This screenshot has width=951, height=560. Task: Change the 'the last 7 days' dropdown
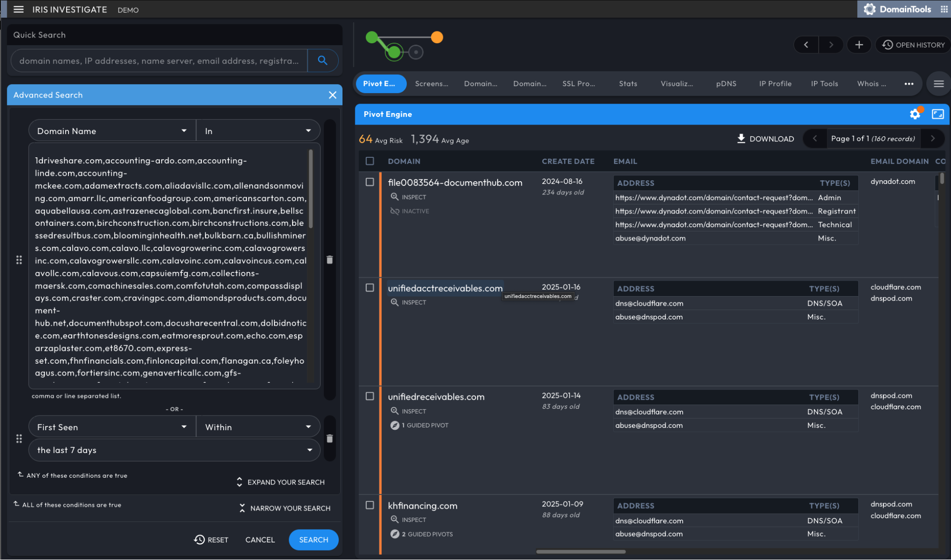[174, 450]
